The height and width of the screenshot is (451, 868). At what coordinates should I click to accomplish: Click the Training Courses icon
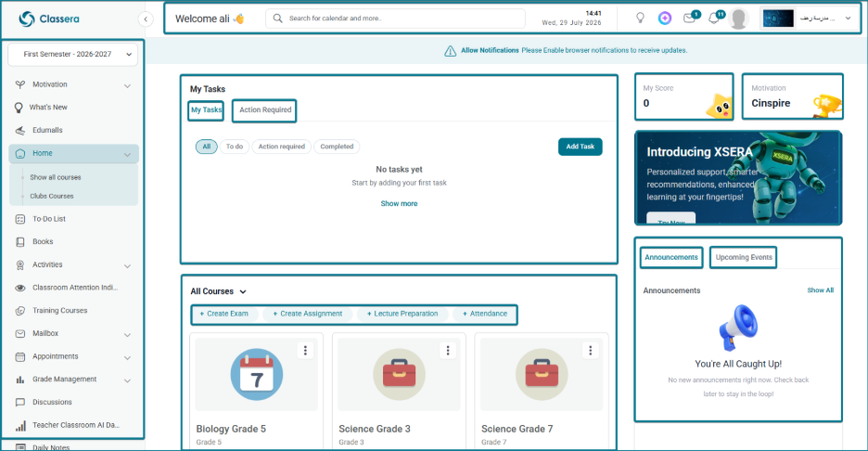pos(19,311)
